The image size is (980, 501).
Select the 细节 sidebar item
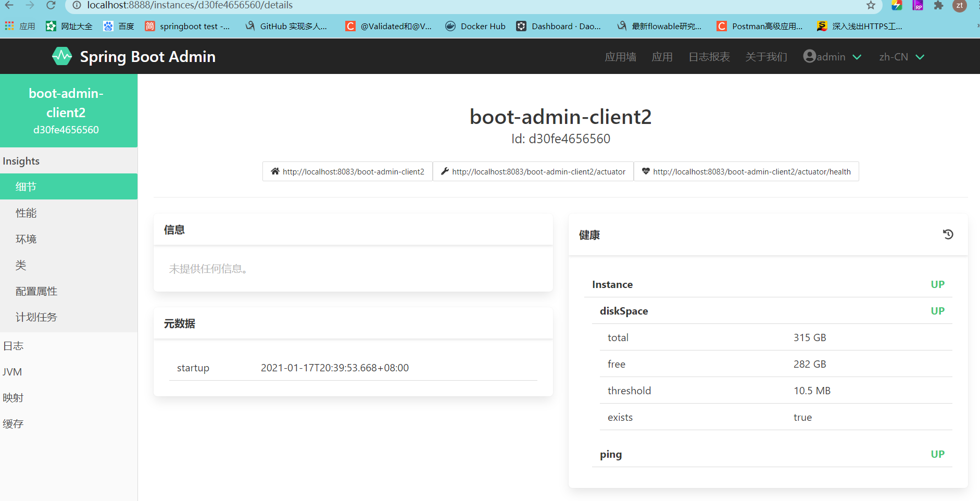(69, 186)
